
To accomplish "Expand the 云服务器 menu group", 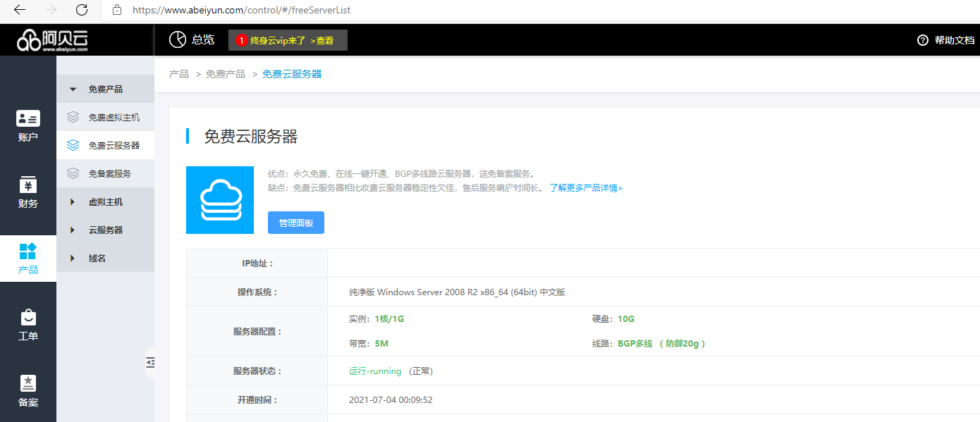I will point(73,230).
